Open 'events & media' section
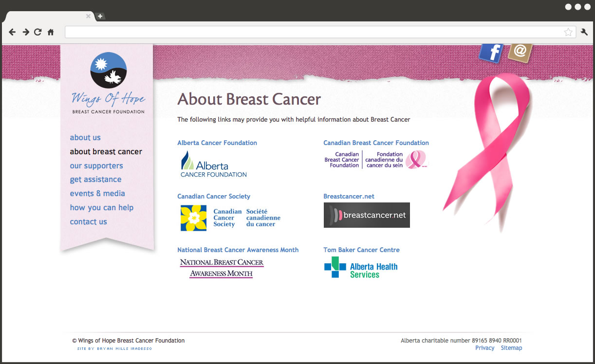The height and width of the screenshot is (364, 595). pyautogui.click(x=97, y=194)
